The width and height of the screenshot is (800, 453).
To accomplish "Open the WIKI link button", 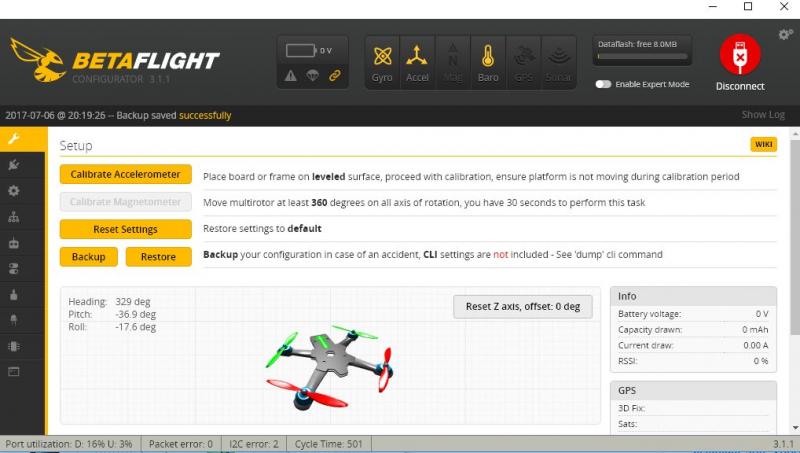I will click(x=763, y=144).
